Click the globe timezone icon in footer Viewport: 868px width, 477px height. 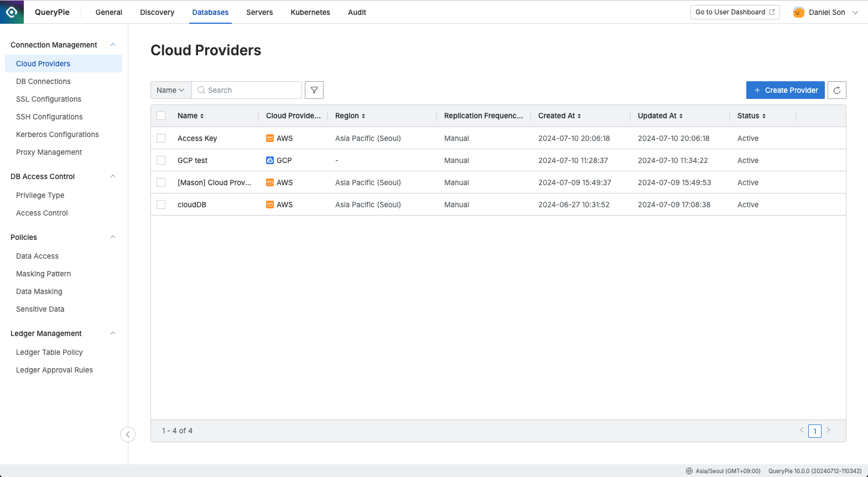pyautogui.click(x=689, y=471)
